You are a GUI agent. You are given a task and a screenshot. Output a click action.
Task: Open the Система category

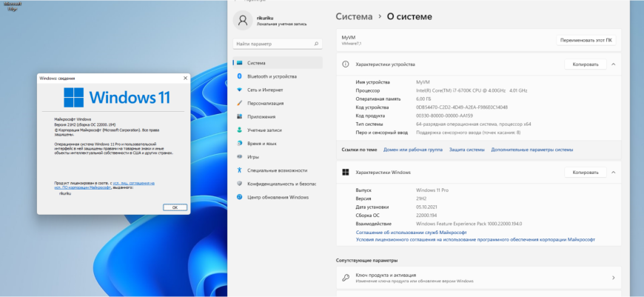[278, 63]
